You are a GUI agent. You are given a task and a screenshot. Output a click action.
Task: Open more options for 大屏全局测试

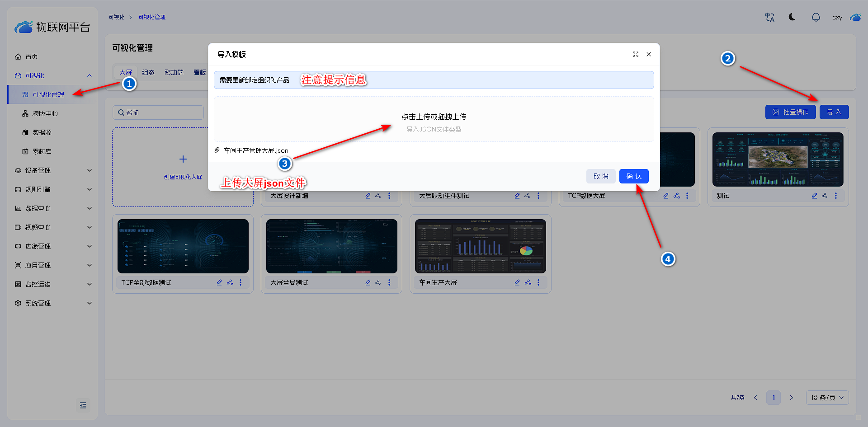coord(389,282)
